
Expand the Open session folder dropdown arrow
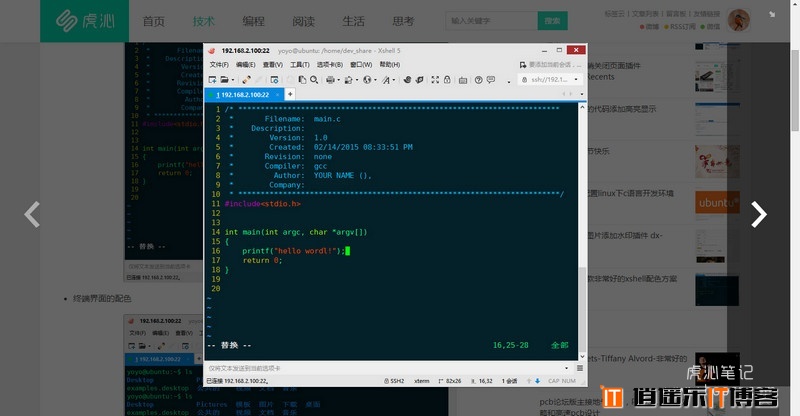tap(233, 80)
